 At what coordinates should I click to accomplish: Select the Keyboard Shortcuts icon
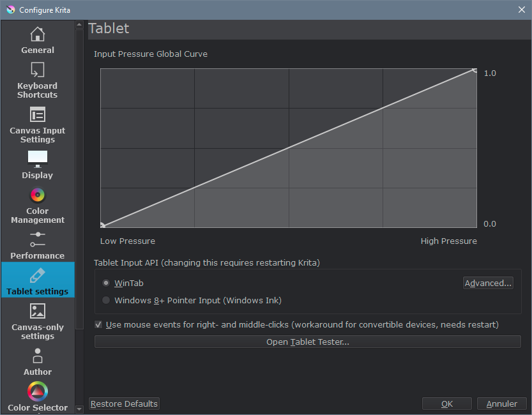[38, 70]
